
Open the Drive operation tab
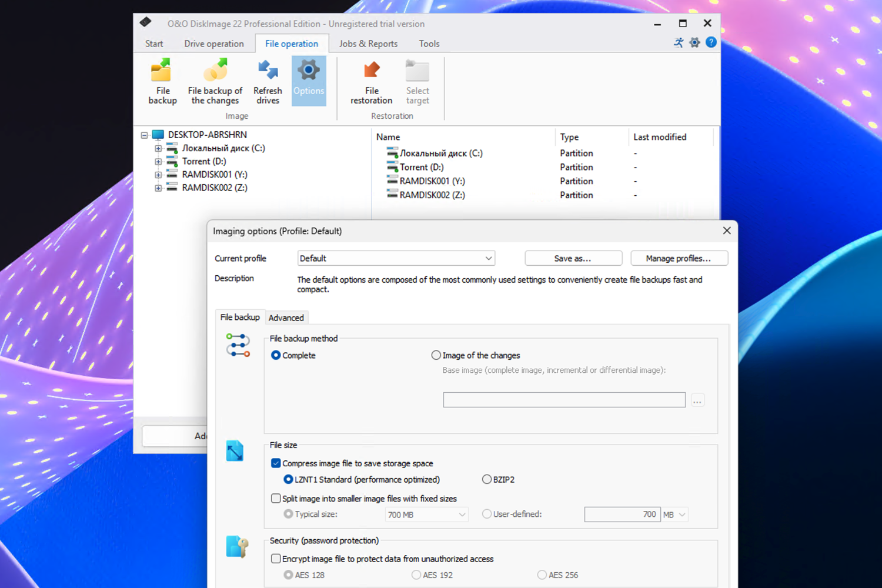[214, 44]
